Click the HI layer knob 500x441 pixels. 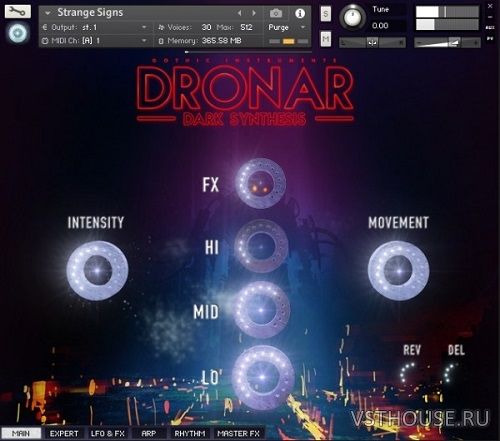pyautogui.click(x=261, y=246)
